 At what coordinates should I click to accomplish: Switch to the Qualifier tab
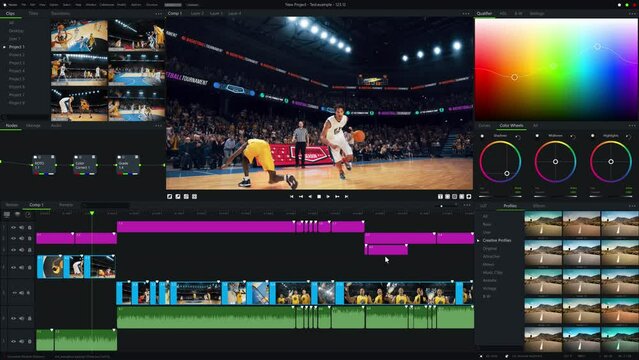click(x=485, y=13)
